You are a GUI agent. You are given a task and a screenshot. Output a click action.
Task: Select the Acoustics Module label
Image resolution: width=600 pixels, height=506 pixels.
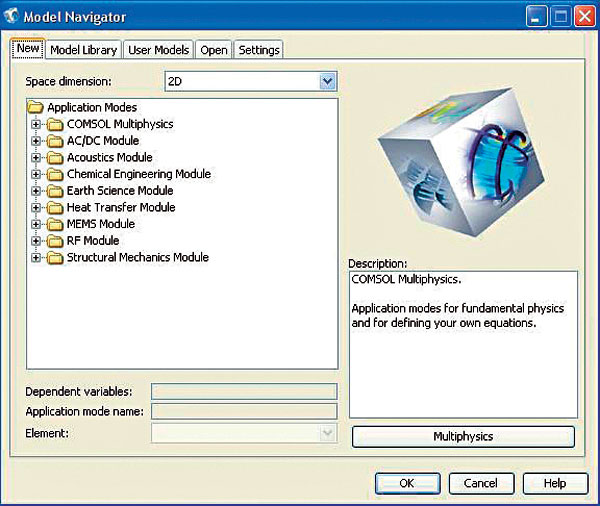coord(110,157)
